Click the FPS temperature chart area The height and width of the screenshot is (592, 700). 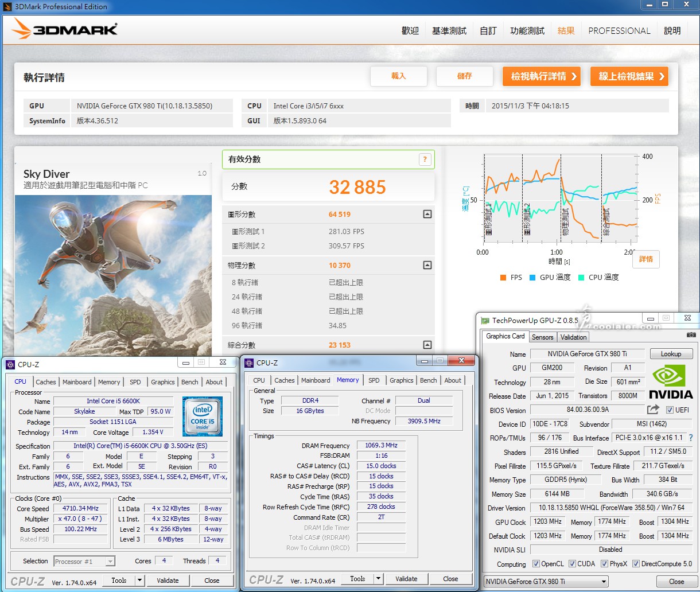tap(560, 198)
